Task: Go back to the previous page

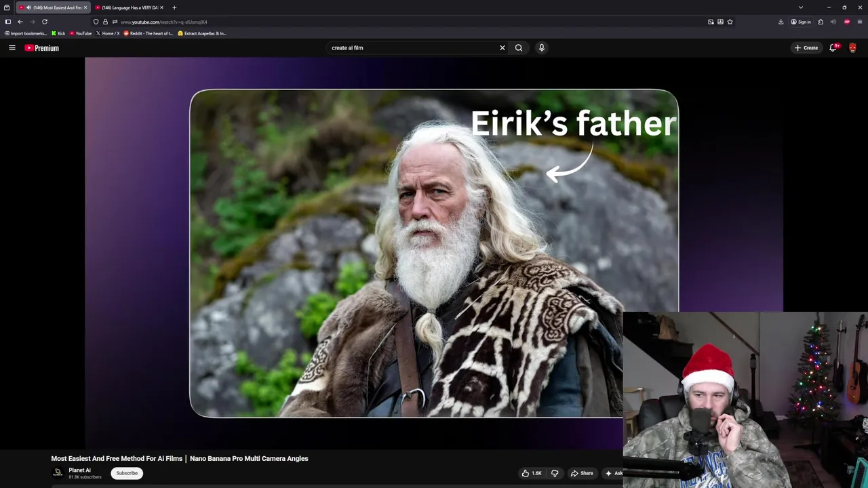Action: (x=20, y=22)
